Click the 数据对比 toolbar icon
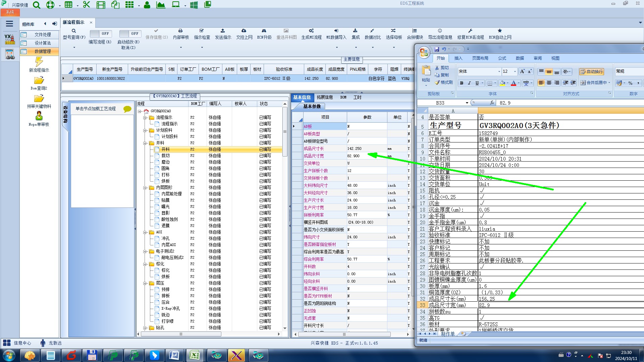The width and height of the screenshot is (644, 362). (372, 31)
